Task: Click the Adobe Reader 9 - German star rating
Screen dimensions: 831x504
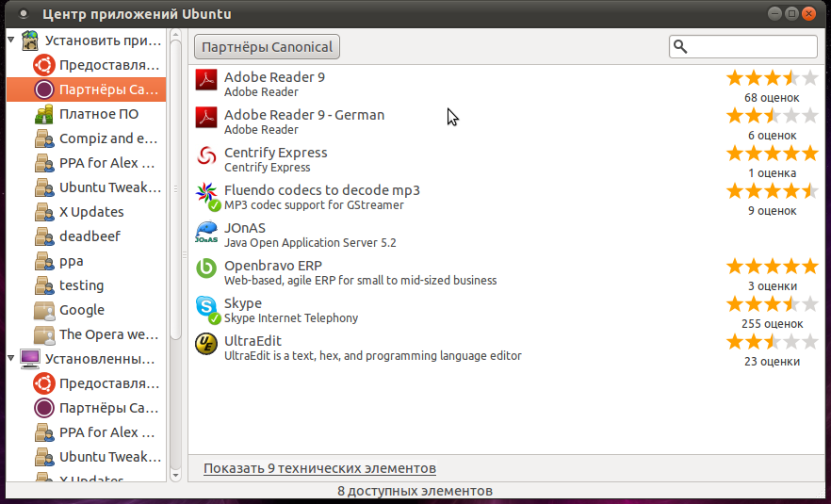Action: 773,116
